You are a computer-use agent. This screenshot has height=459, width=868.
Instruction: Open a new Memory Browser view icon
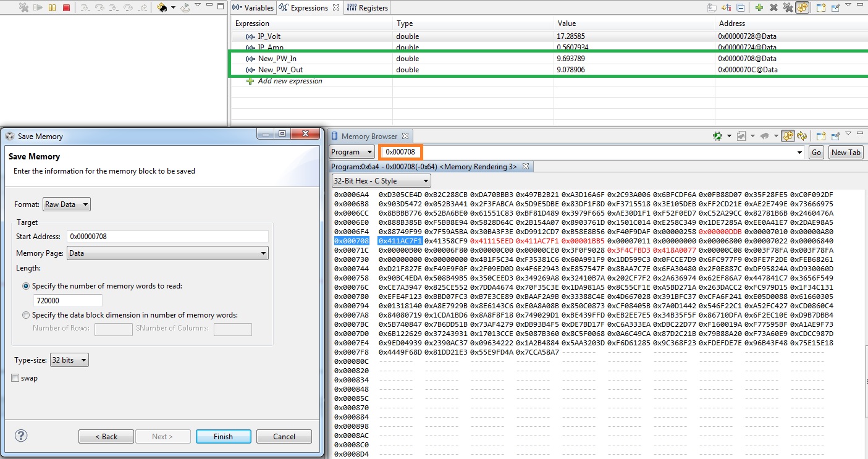821,136
